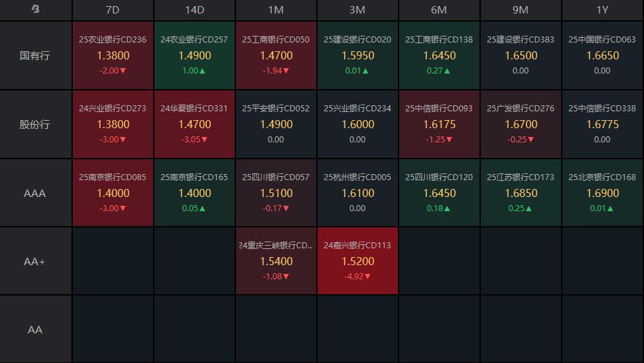Click the 1.6450 yield in 25四川银行CD120

[439, 193]
